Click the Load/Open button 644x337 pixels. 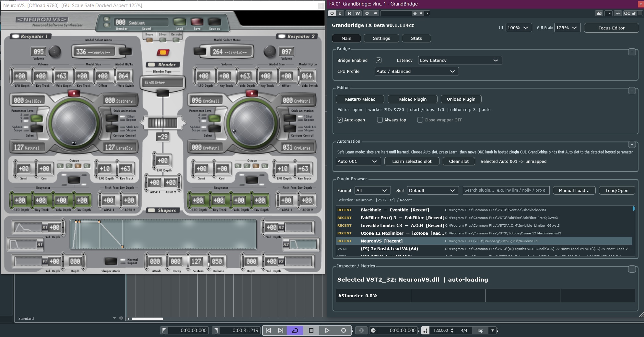tap(617, 190)
